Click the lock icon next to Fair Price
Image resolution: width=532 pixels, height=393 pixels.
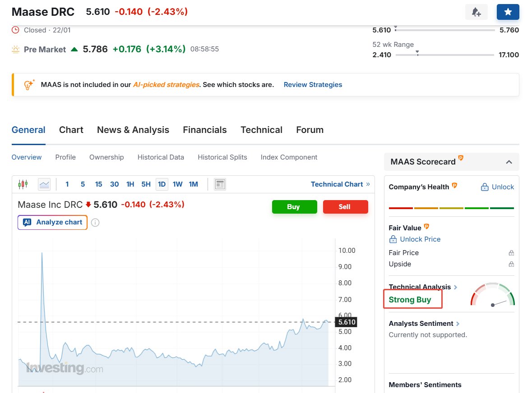[511, 253]
